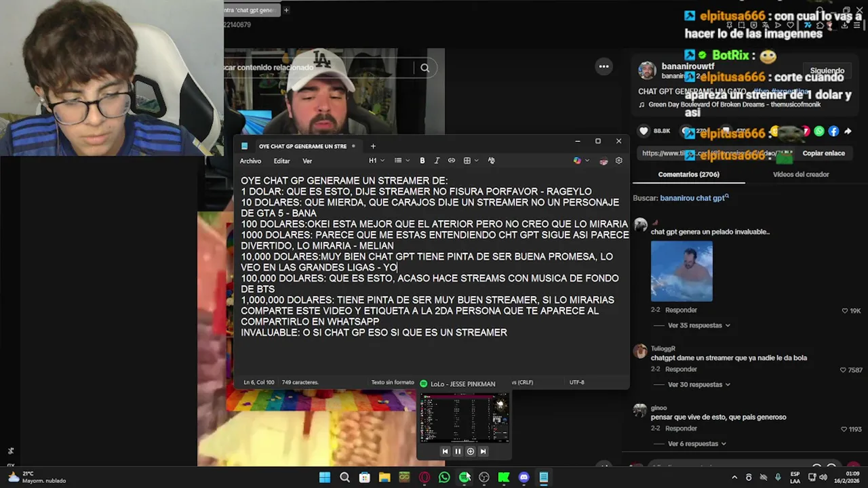The image size is (868, 488).
Task: Select the OYE CHAT GP GENERAME Notepad tab
Action: click(x=302, y=146)
